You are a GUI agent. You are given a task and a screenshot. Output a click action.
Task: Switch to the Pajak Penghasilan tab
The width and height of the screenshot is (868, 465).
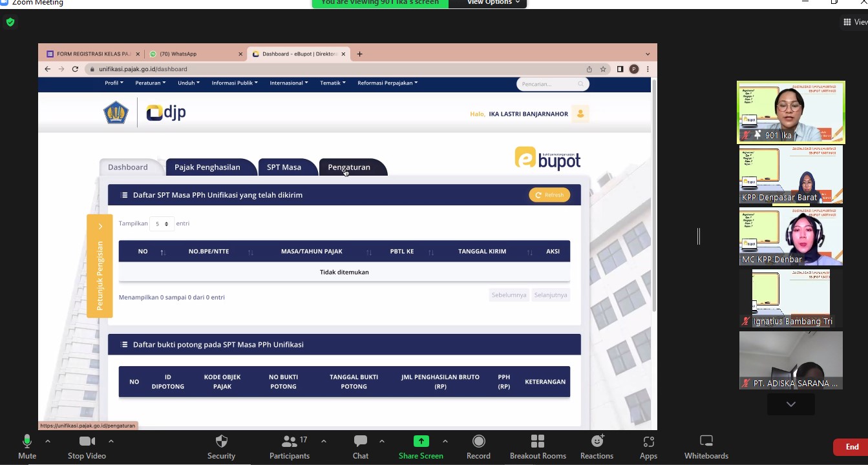(207, 167)
